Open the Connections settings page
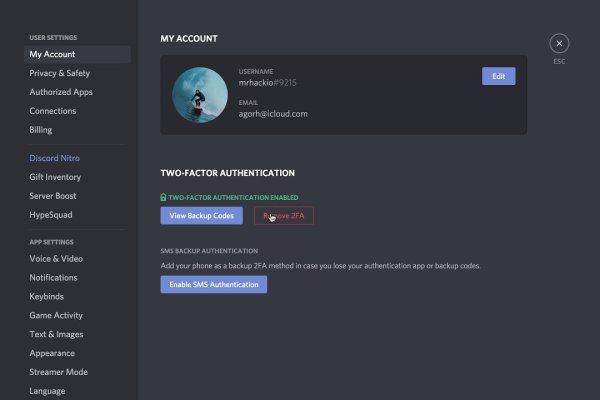600x400 pixels. point(53,111)
